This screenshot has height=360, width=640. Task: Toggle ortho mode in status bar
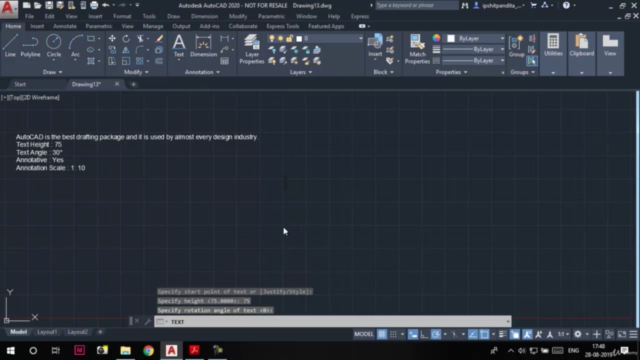tap(424, 334)
